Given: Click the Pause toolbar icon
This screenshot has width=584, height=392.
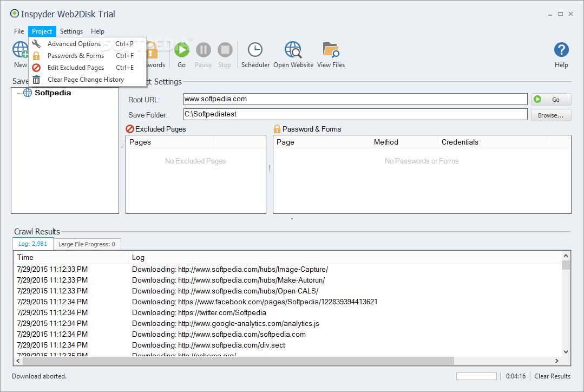Looking at the screenshot, I should pyautogui.click(x=204, y=50).
